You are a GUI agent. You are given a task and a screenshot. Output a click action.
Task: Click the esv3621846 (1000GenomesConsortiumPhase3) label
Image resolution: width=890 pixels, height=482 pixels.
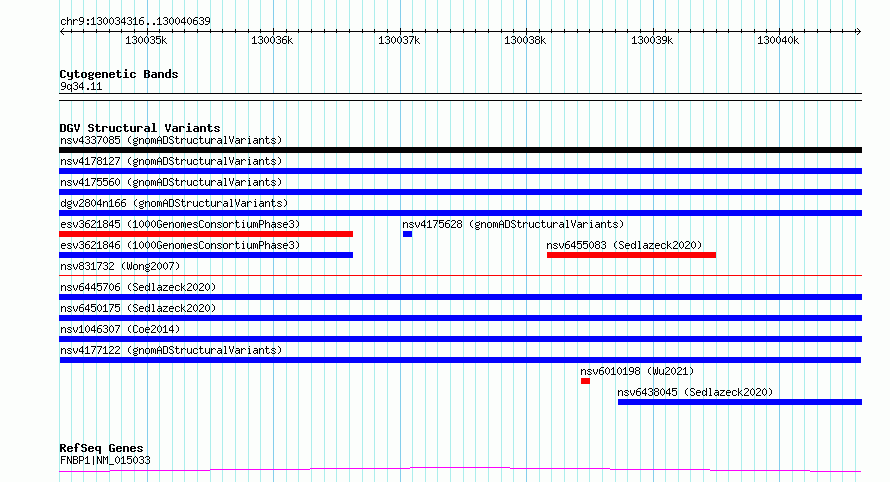pos(180,245)
